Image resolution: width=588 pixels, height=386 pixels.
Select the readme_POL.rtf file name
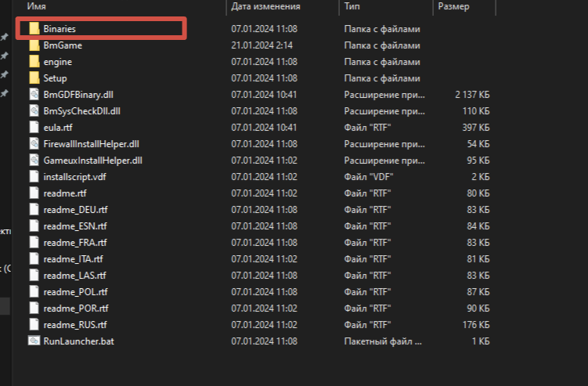click(x=75, y=292)
